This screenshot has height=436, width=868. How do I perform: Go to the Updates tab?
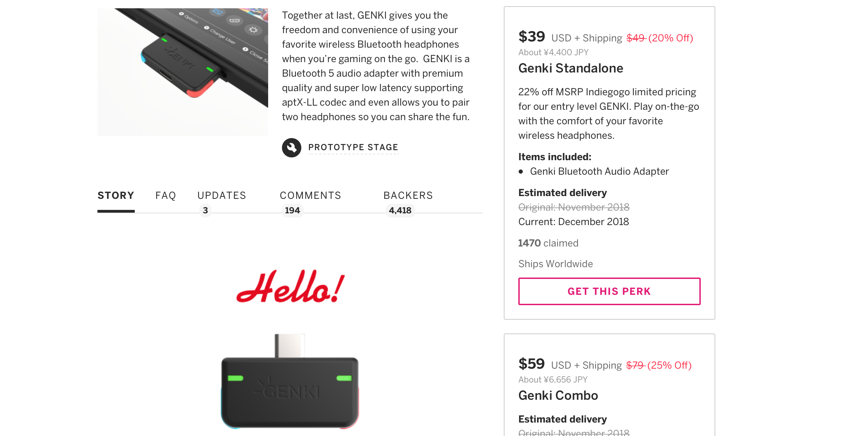[x=221, y=196]
